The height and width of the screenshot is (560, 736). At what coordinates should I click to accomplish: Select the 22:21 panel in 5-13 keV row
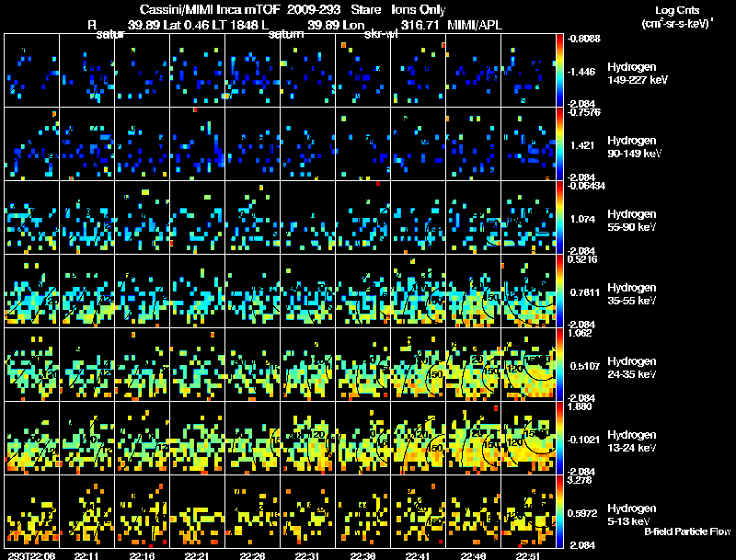pyautogui.click(x=197, y=512)
